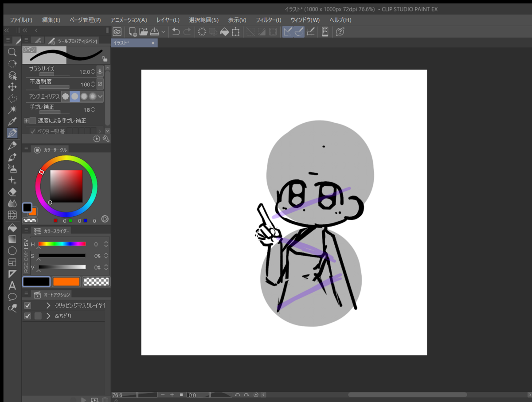Select the Ruler tool
Viewport: 532px width, 402px height.
(12, 274)
